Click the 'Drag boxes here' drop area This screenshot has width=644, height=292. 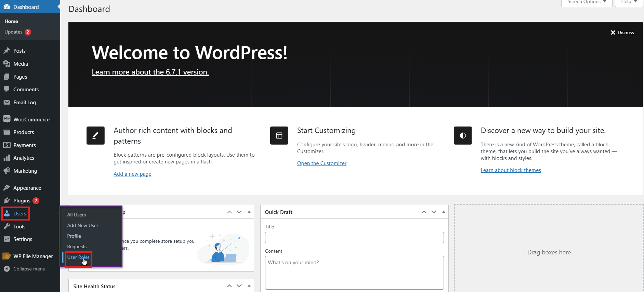click(549, 248)
